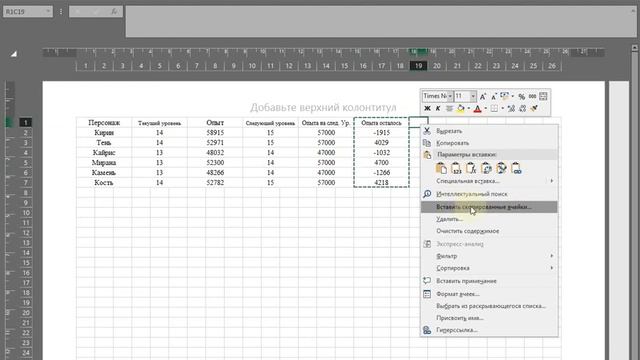The image size is (640, 360).
Task: Click the Copy icon beside Копировать
Action: tap(427, 143)
